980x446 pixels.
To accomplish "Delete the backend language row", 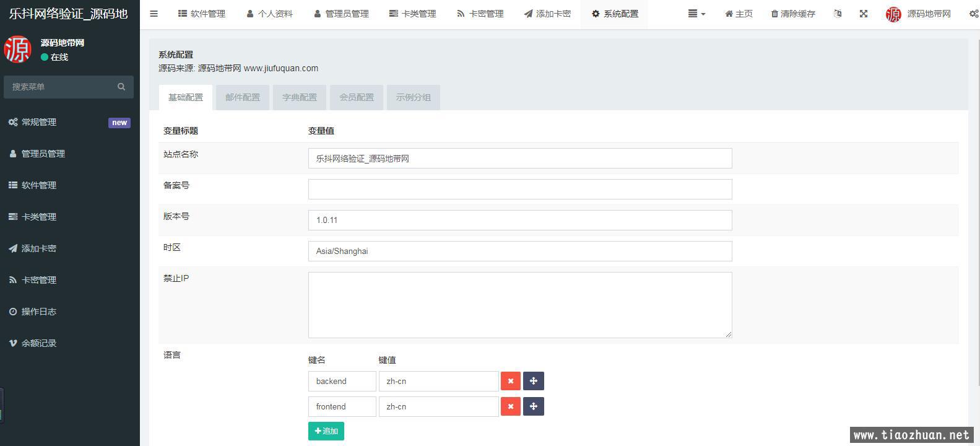I will point(510,381).
